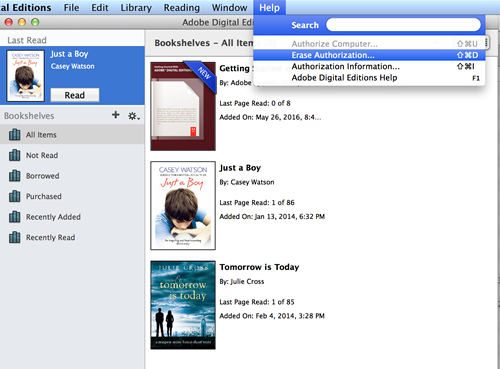Screen dimensions: 500x369
Task: Open the Just a Boy cover in the library
Action: (183, 206)
